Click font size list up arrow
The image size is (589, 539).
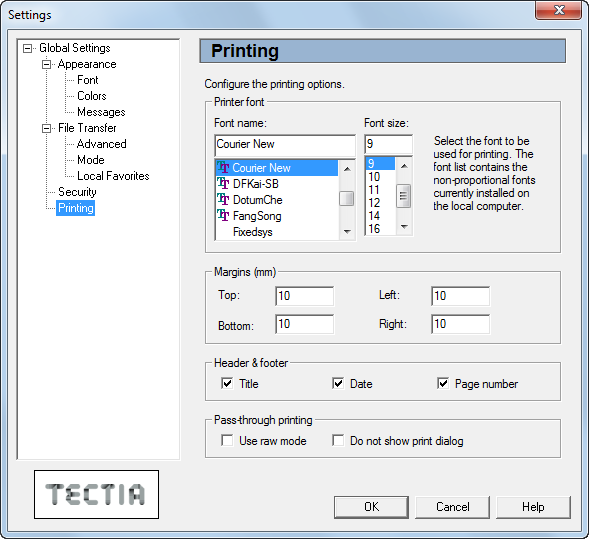coord(404,166)
